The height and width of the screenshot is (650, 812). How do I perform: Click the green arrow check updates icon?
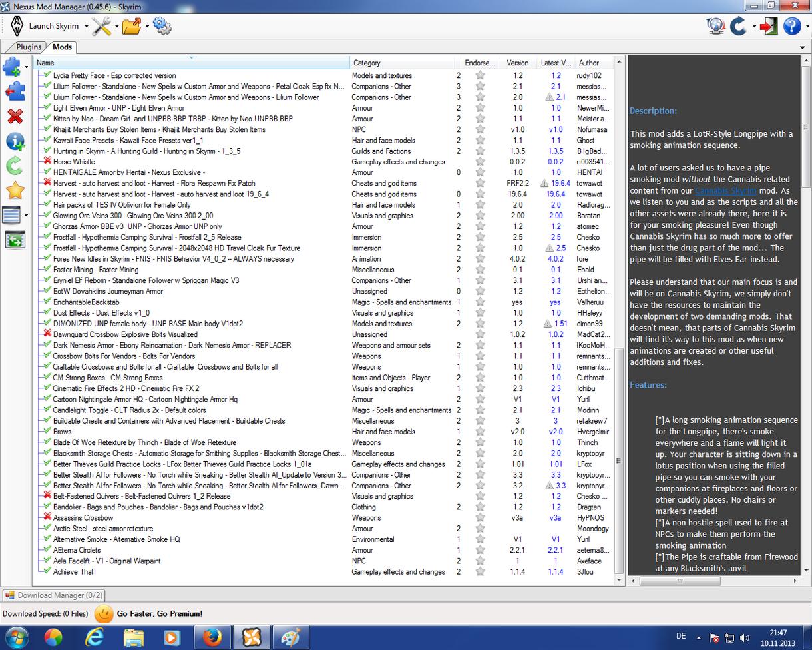pyautogui.click(x=15, y=166)
